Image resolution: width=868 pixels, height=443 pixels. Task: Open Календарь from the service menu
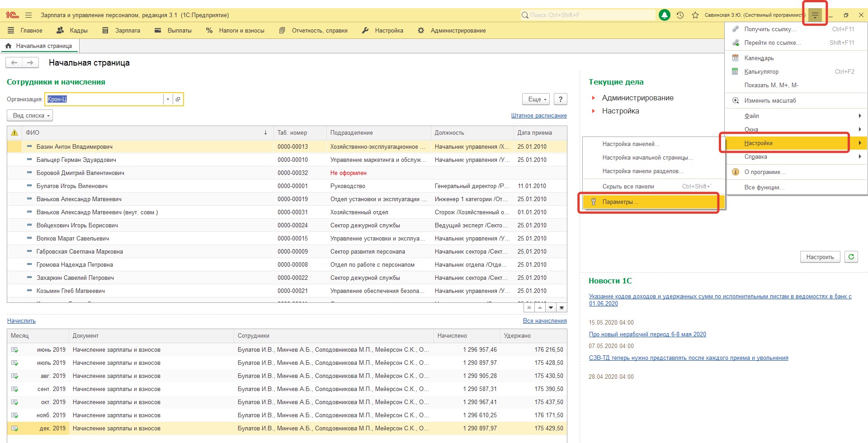pos(796,58)
